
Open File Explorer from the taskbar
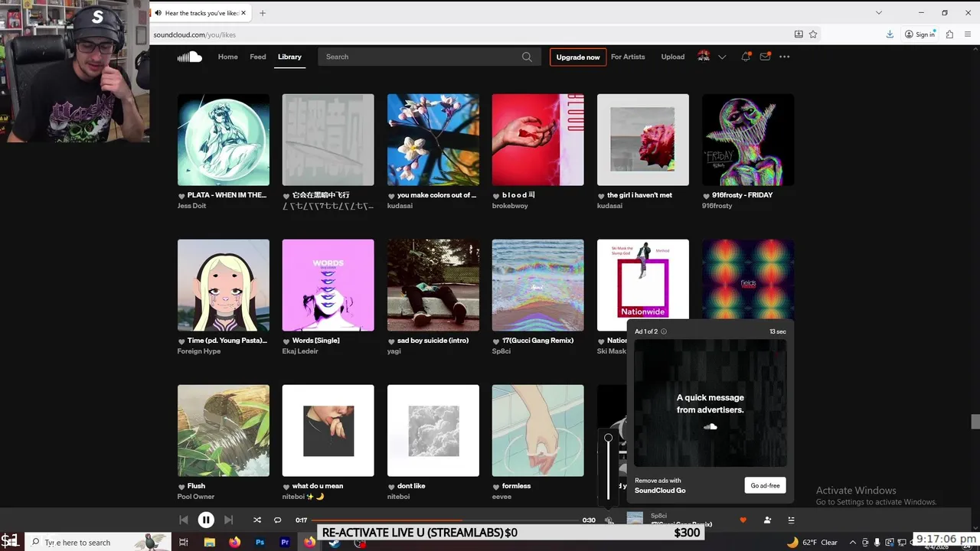point(209,542)
